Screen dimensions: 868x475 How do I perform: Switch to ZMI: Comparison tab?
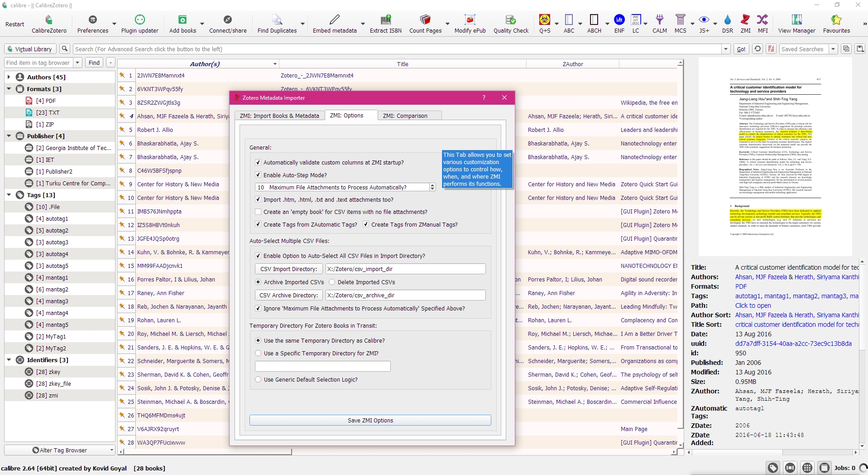[405, 116]
